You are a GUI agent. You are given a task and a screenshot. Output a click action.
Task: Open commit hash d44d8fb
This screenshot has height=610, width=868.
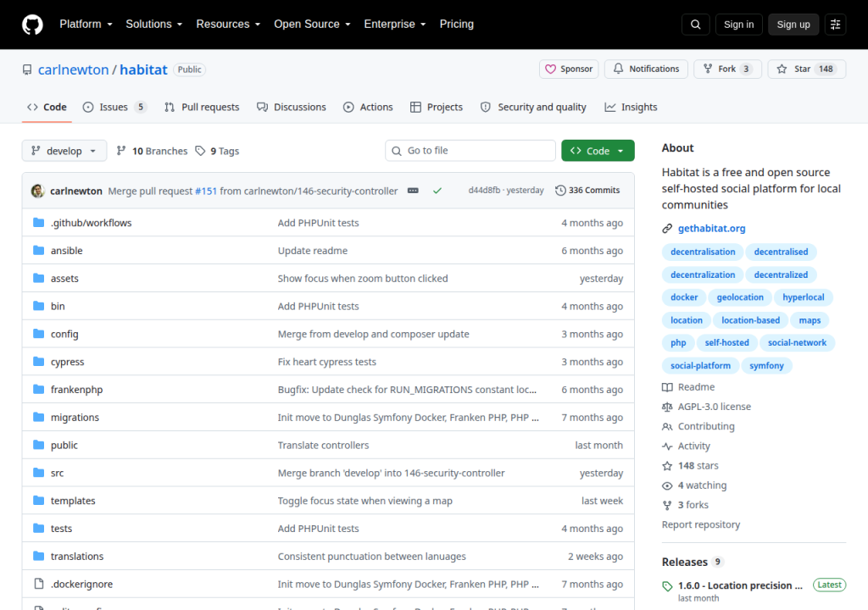coord(484,191)
